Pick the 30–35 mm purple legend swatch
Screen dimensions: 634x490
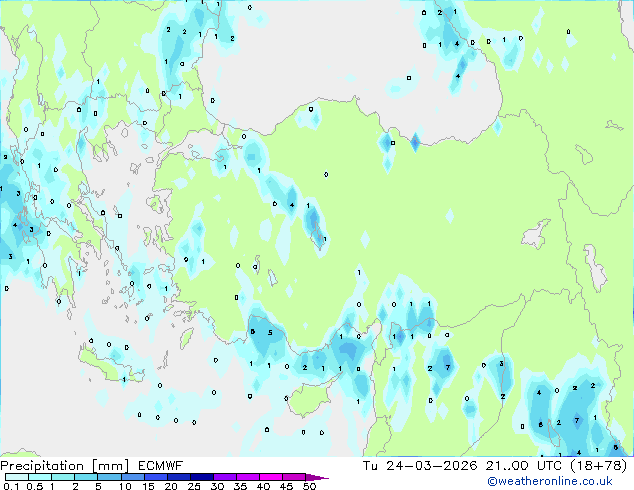click(x=224, y=477)
